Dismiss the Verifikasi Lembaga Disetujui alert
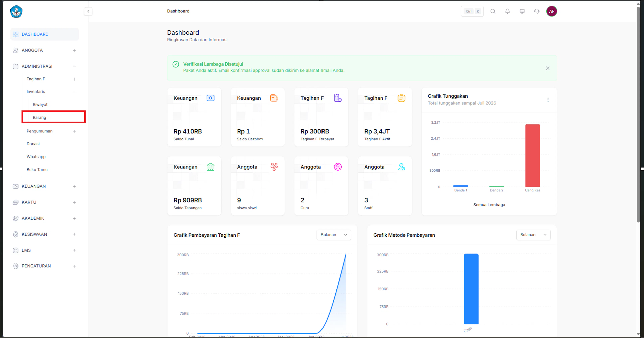Screen dimensions: 644x338 (x=548, y=68)
